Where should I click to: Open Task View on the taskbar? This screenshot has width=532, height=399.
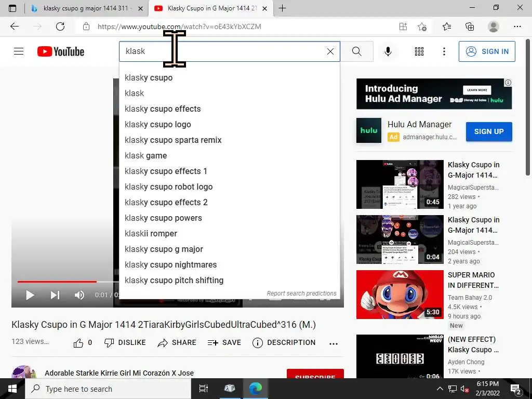click(x=203, y=389)
